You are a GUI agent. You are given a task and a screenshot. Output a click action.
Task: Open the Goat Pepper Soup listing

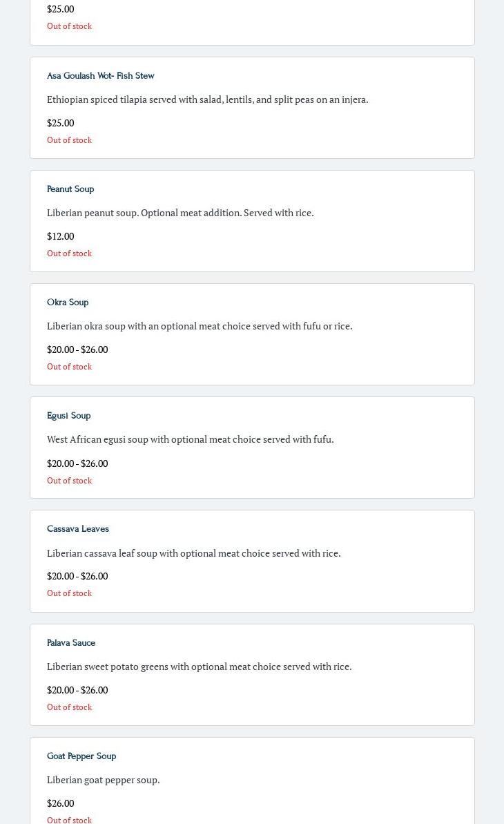(81, 756)
